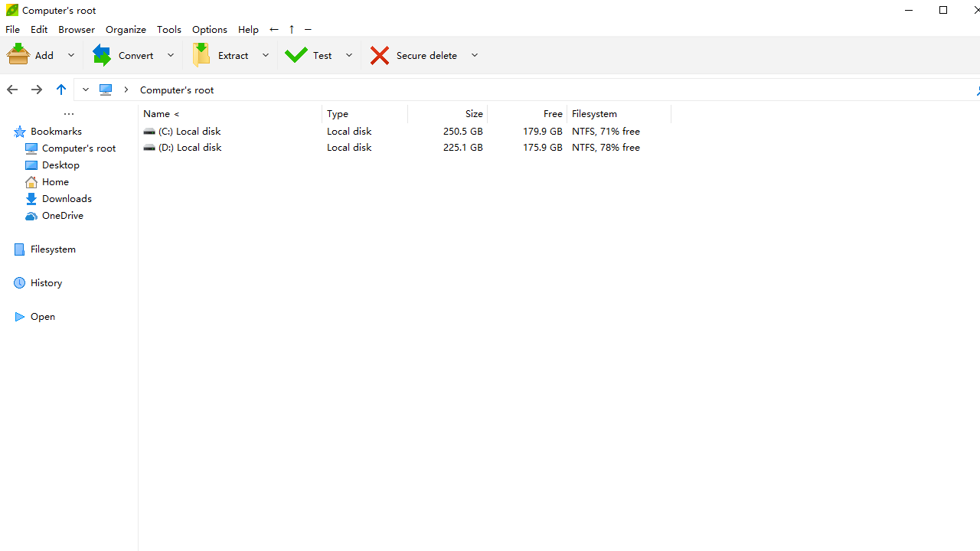
Task: Click the computer icon in address bar
Action: click(106, 90)
